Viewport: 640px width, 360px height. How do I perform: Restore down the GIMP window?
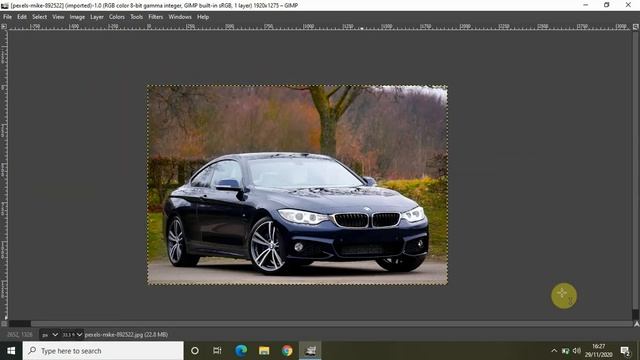tap(607, 5)
